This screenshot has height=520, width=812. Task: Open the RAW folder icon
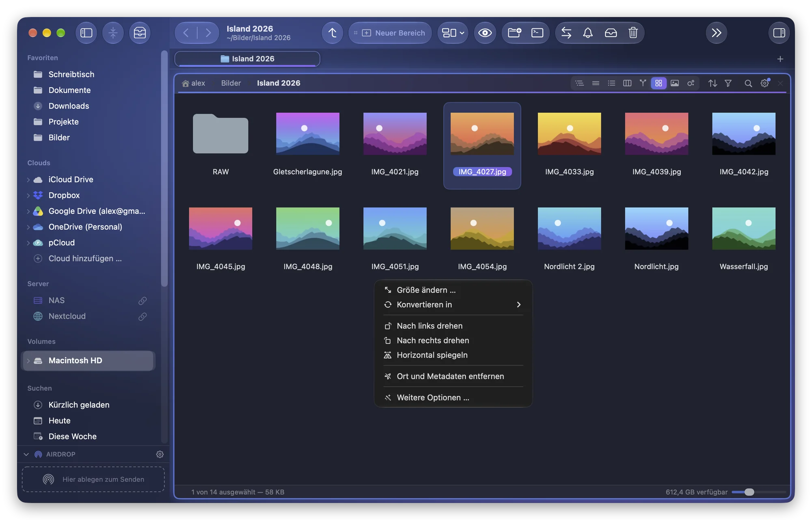click(220, 134)
